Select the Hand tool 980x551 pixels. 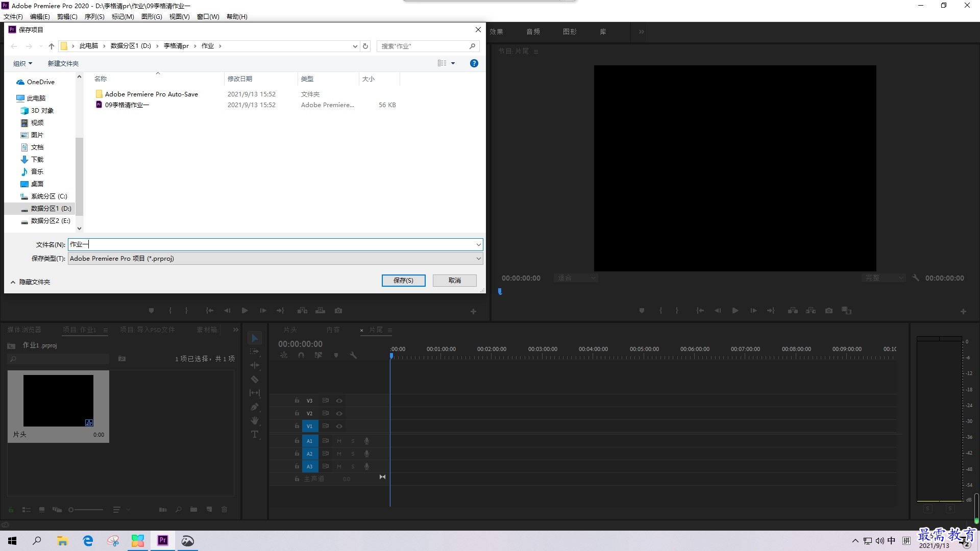[255, 420]
